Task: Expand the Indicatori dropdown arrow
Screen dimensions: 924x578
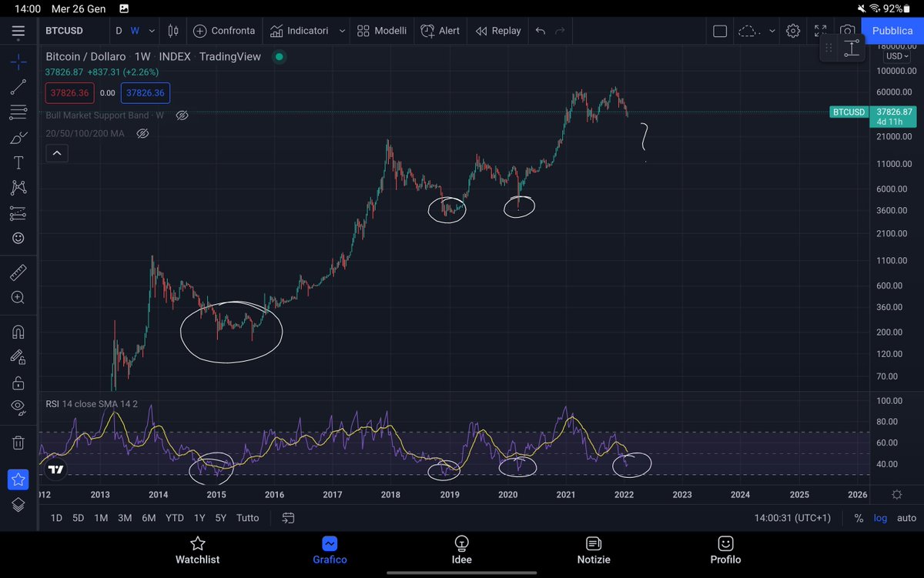Action: coord(342,31)
